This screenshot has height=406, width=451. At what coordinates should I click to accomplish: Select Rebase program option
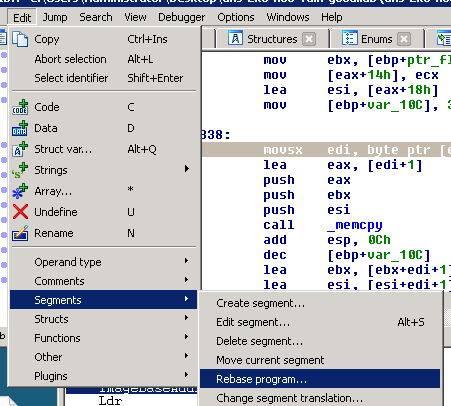click(320, 379)
